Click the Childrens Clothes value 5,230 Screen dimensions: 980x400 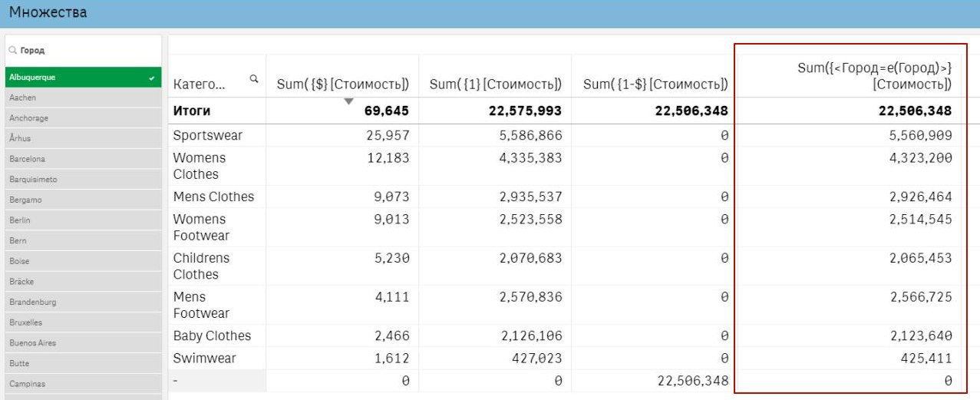pyautogui.click(x=391, y=259)
